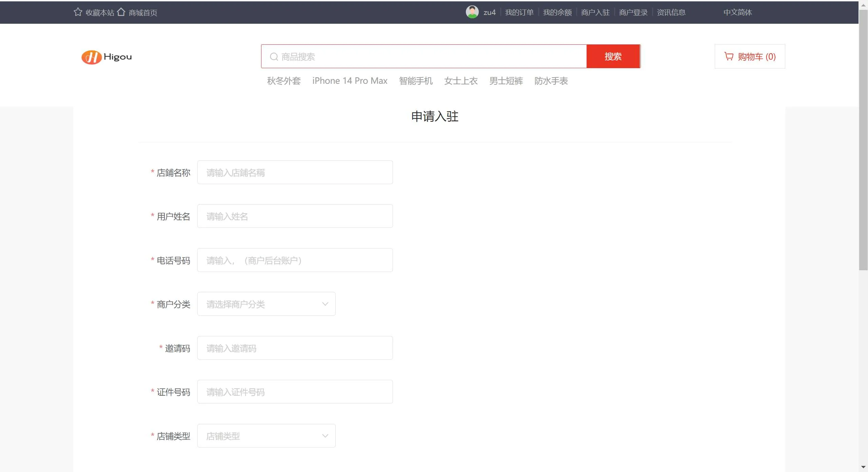Open 资讯信息 menu item
Image resolution: width=868 pixels, height=472 pixels.
point(671,13)
